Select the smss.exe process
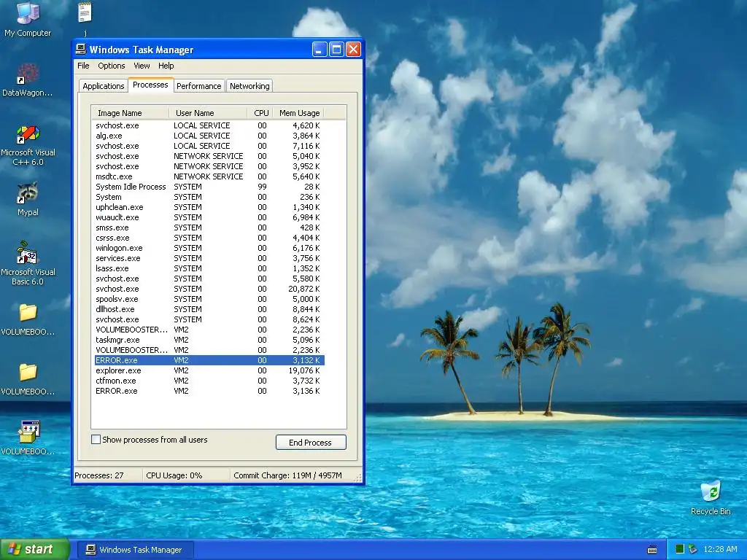 point(209,227)
